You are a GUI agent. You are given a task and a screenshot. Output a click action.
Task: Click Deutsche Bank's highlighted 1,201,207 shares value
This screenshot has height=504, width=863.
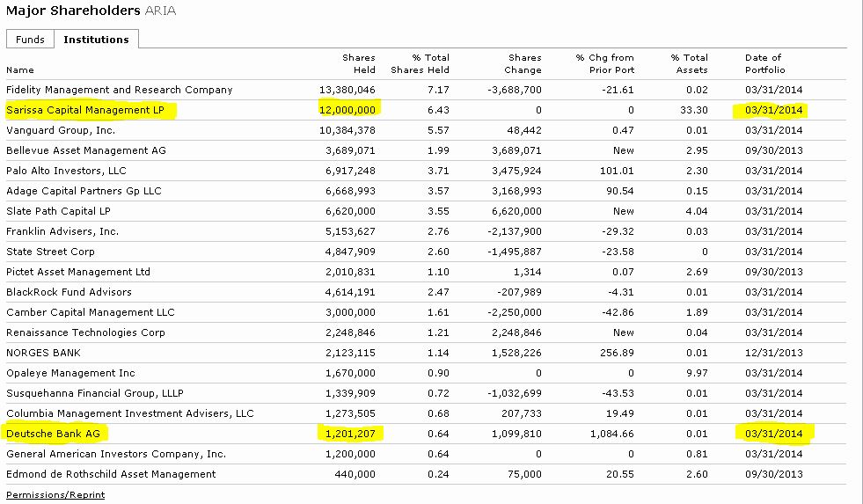pyautogui.click(x=351, y=434)
